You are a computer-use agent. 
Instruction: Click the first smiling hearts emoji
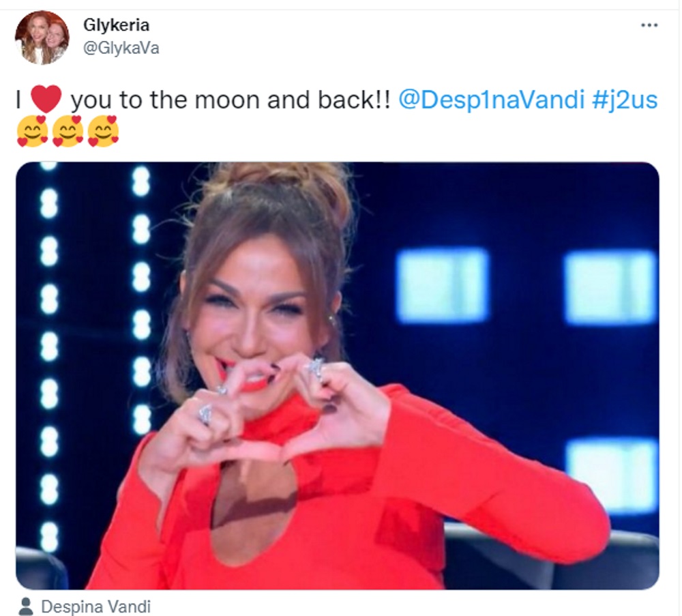(x=32, y=131)
